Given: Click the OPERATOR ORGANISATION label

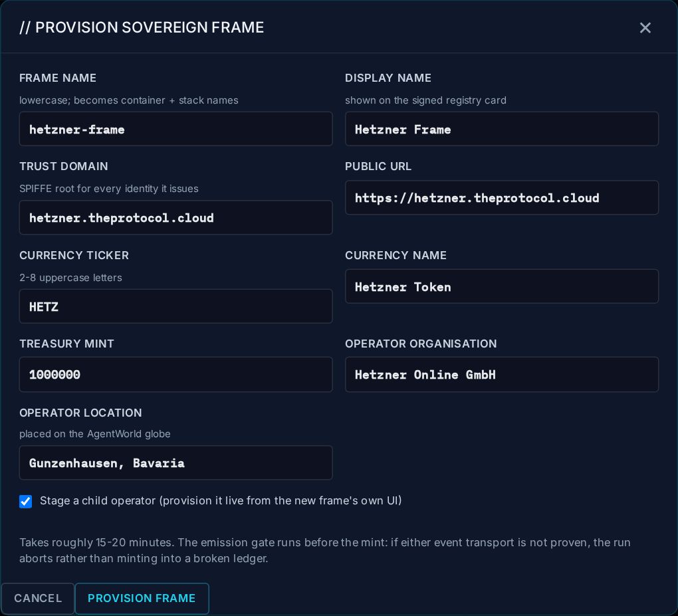Looking at the screenshot, I should [x=421, y=344].
